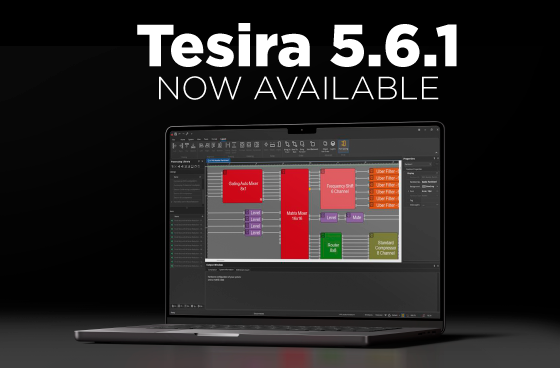The height and width of the screenshot is (368, 560).
Task: Select the Frequency Shift 6 Channel block
Action: (x=338, y=189)
